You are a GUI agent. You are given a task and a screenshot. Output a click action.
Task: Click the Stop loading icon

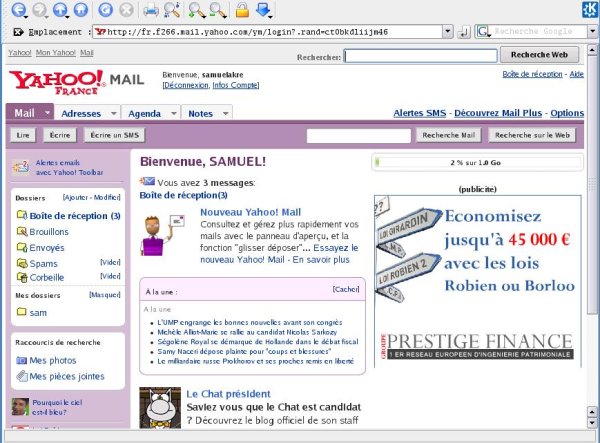click(126, 10)
